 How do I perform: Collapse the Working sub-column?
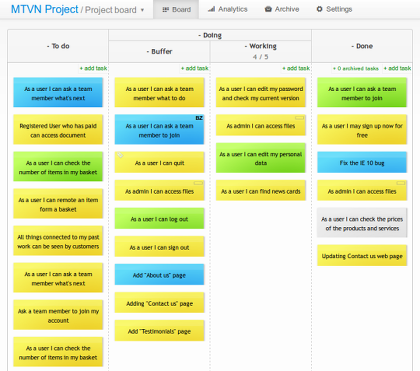pyautogui.click(x=246, y=46)
